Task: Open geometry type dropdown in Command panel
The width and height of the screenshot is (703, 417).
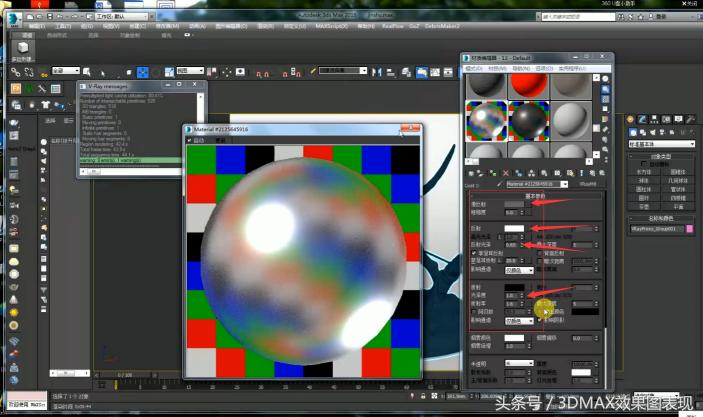Action: click(x=662, y=144)
